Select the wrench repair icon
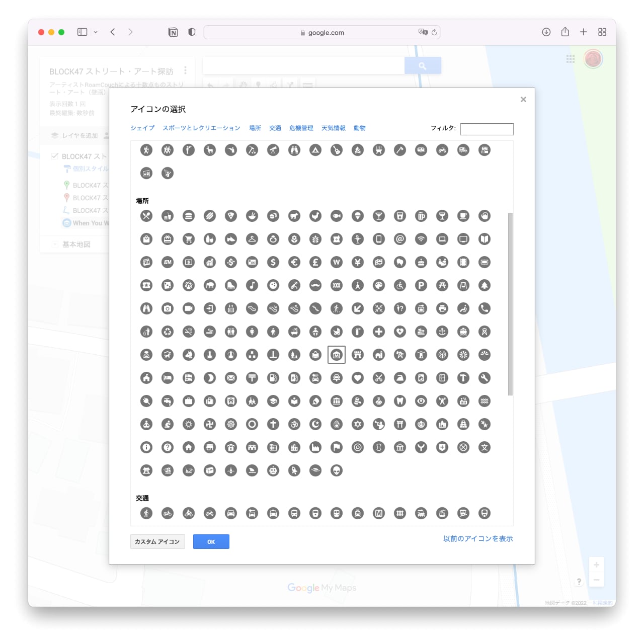 (485, 378)
